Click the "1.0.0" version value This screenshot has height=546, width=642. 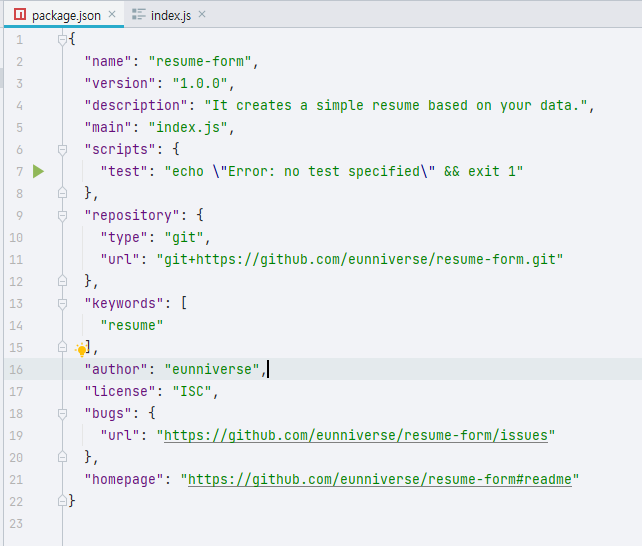[x=200, y=83]
